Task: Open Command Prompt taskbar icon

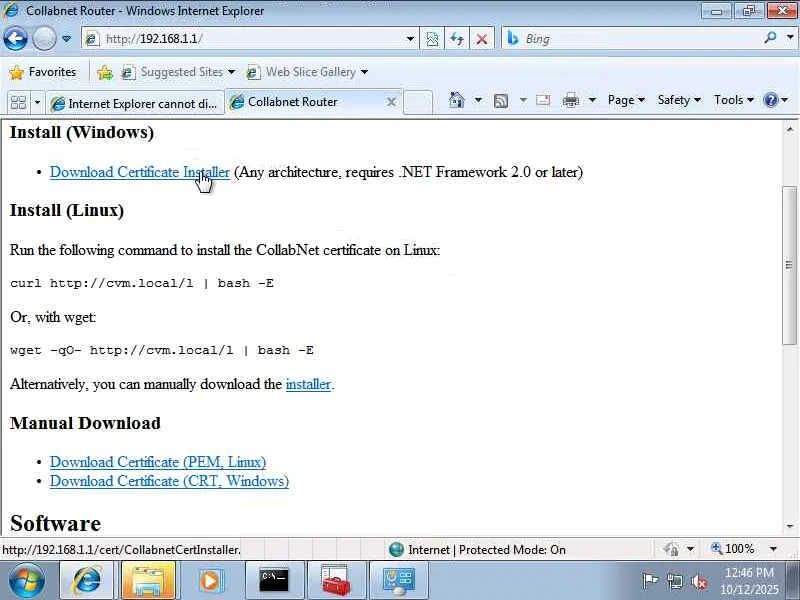Action: coord(274,581)
